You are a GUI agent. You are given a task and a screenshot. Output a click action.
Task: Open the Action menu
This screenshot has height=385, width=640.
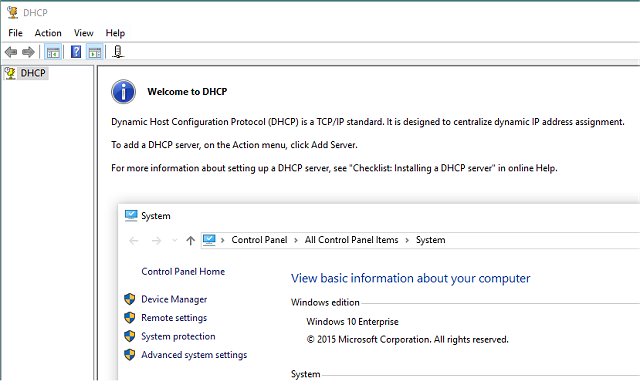click(x=48, y=33)
